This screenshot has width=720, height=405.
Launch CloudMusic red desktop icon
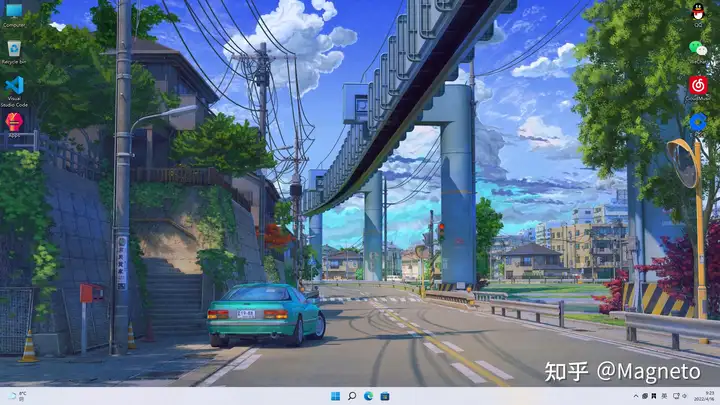[698, 89]
